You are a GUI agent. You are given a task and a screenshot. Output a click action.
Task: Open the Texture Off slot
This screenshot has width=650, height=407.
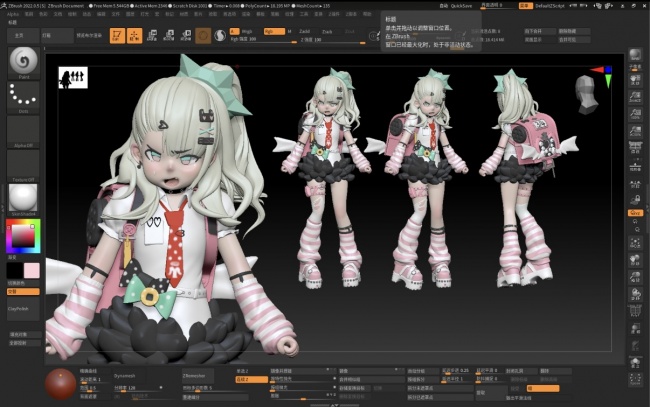(24, 166)
